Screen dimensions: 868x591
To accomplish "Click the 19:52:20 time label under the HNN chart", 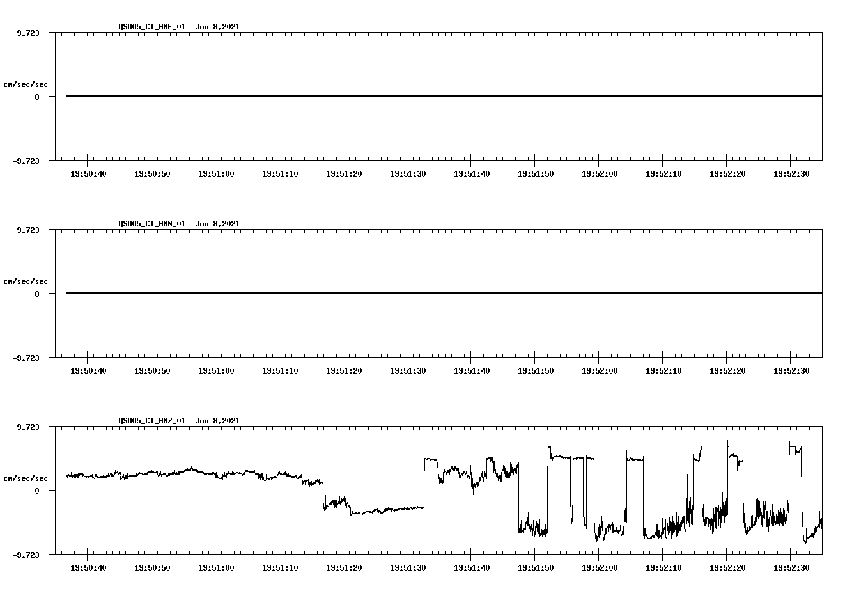I will [727, 371].
